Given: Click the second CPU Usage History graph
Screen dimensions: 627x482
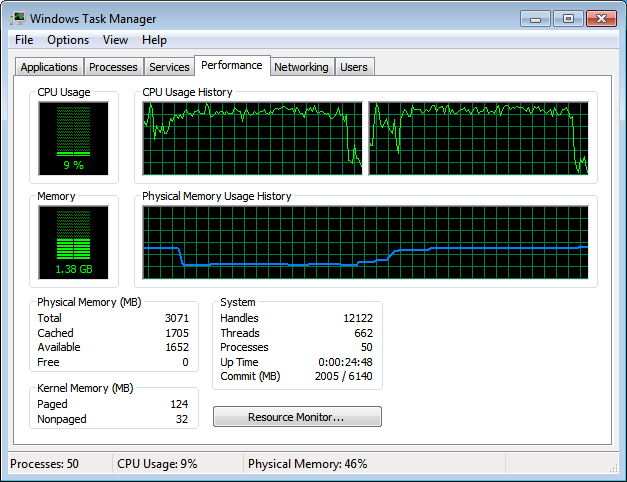Looking at the screenshot, I should click(478, 138).
